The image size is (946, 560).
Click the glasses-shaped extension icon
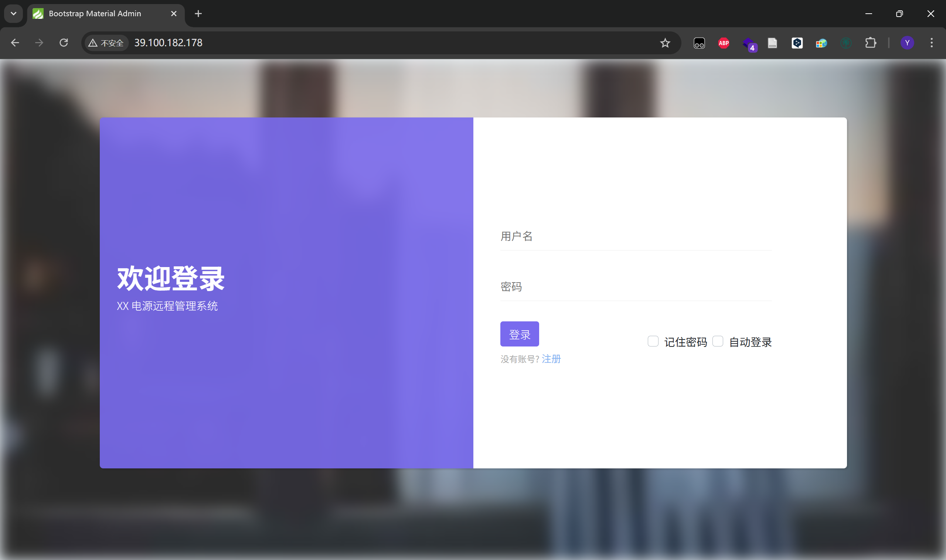click(699, 43)
